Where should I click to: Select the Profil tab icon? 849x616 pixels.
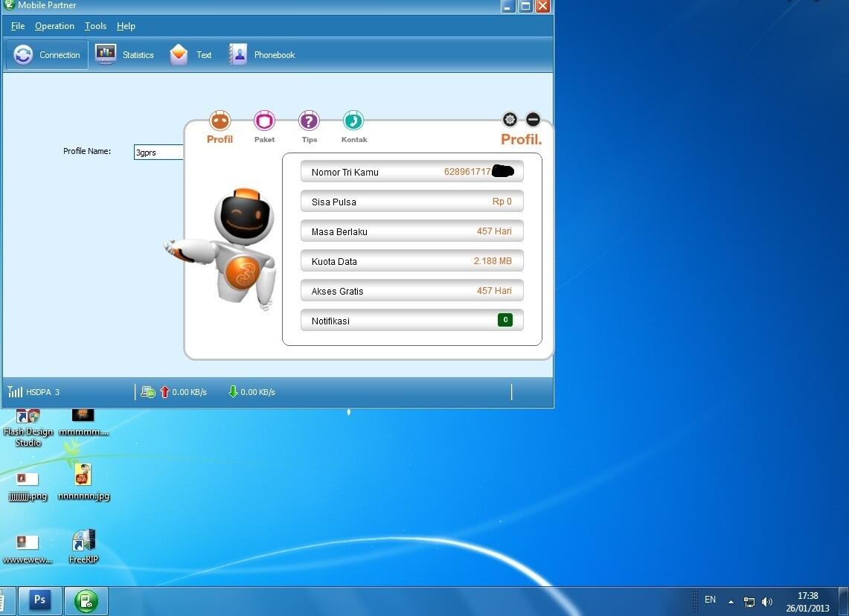pos(220,121)
